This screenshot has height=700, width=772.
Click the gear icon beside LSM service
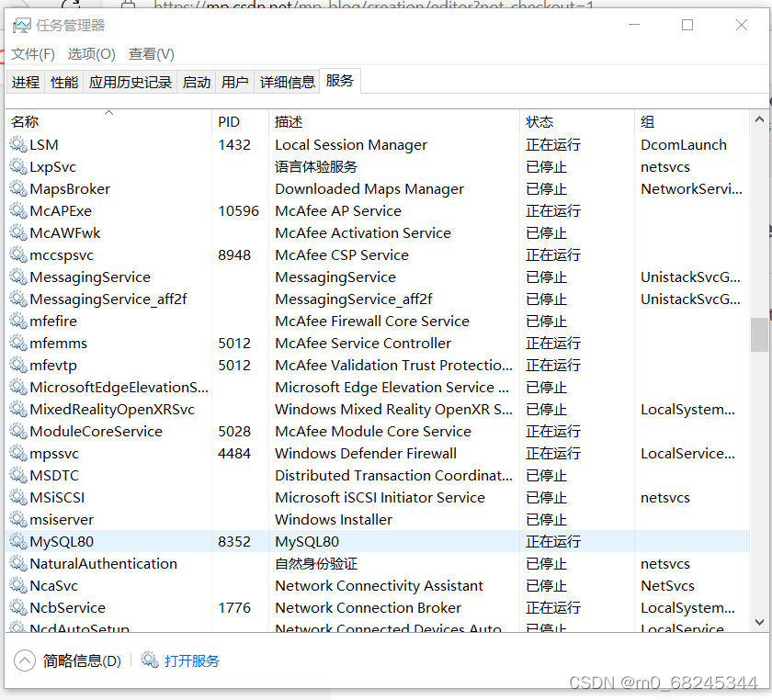[18, 145]
